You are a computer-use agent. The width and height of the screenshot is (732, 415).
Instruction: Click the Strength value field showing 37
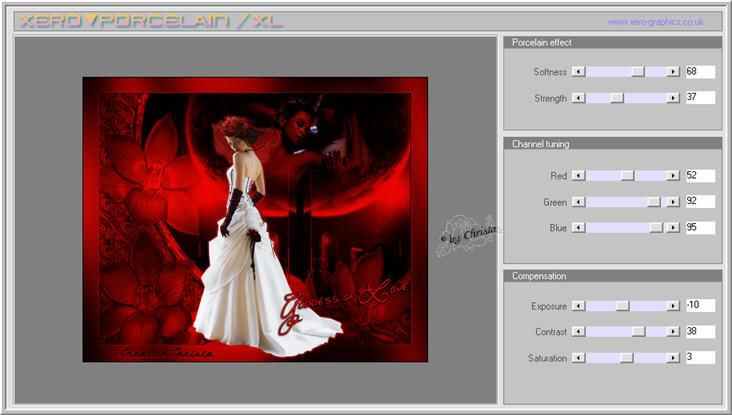tap(700, 98)
